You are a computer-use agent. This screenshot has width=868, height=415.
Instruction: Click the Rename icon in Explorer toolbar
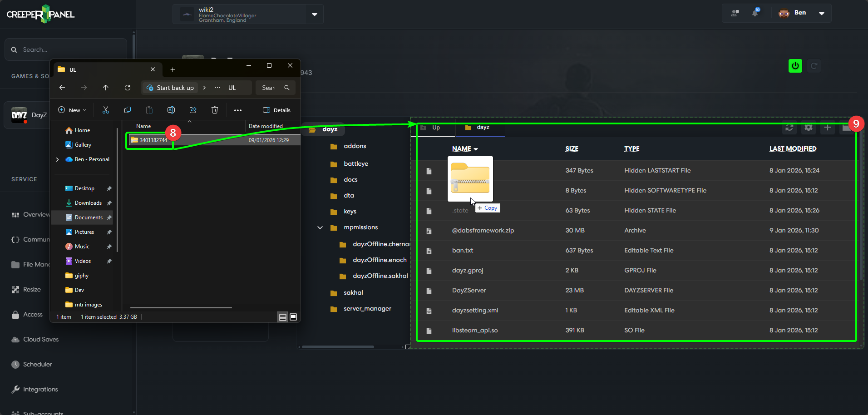[171, 110]
